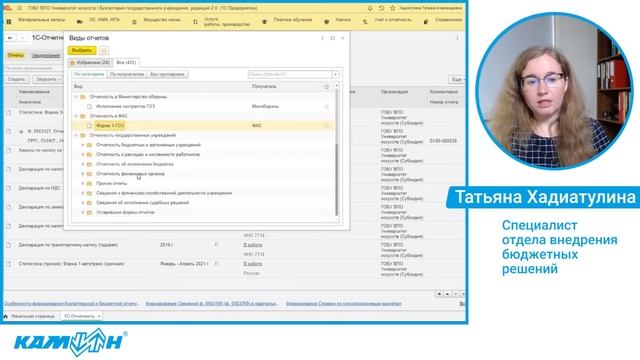Click the small icon button next to Выбрать
The width and height of the screenshot is (640, 360).
click(104, 50)
